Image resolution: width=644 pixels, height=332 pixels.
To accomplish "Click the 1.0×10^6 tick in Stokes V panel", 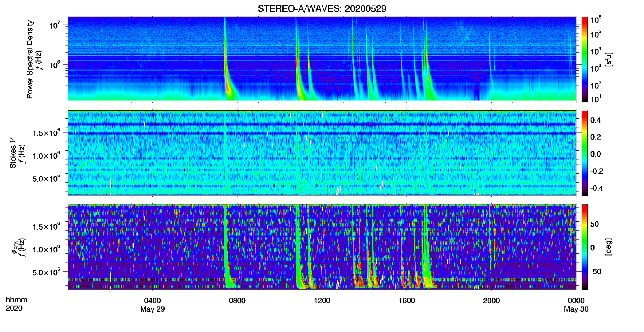I will coord(46,156).
